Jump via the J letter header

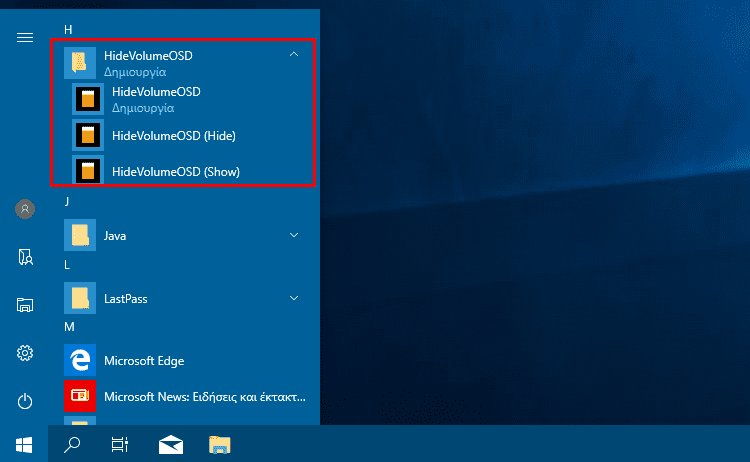click(x=67, y=201)
